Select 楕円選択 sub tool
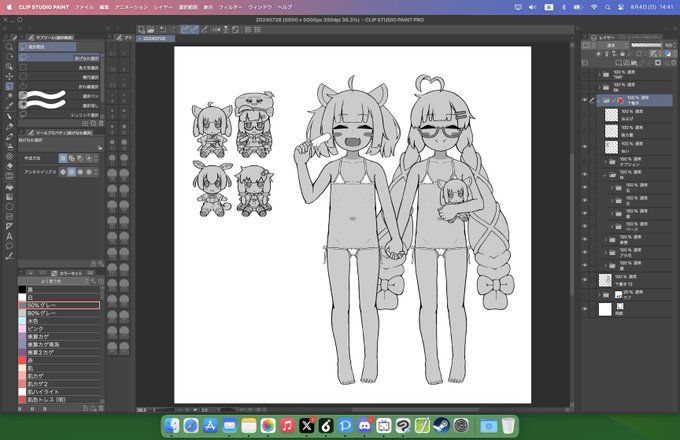This screenshot has width=680, height=440. [x=61, y=77]
